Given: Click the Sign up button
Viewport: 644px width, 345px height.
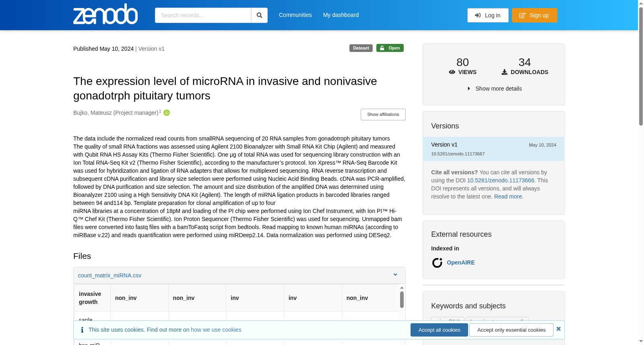Looking at the screenshot, I should [x=535, y=15].
